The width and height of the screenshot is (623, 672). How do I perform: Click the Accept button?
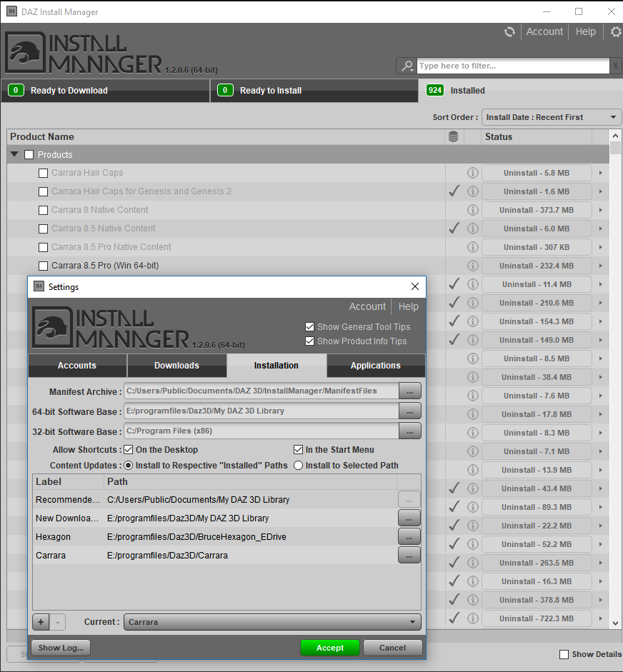click(330, 648)
